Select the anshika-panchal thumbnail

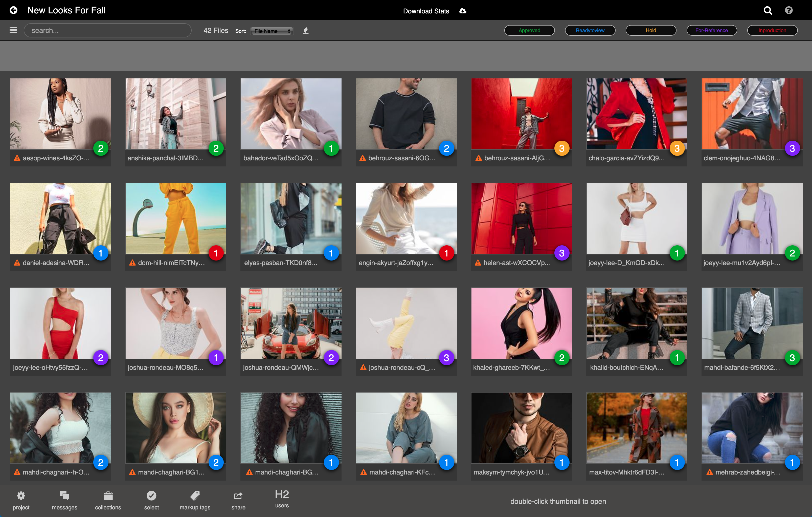point(176,114)
